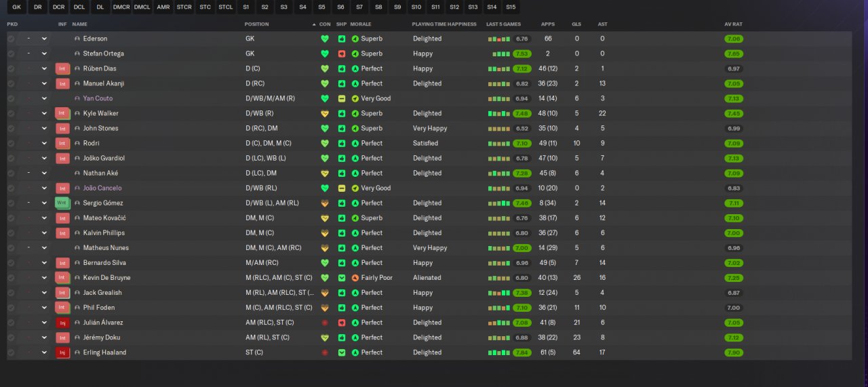This screenshot has width=868, height=387.
Task: Click Haaland's 7.90 average rating badge
Action: point(734,352)
